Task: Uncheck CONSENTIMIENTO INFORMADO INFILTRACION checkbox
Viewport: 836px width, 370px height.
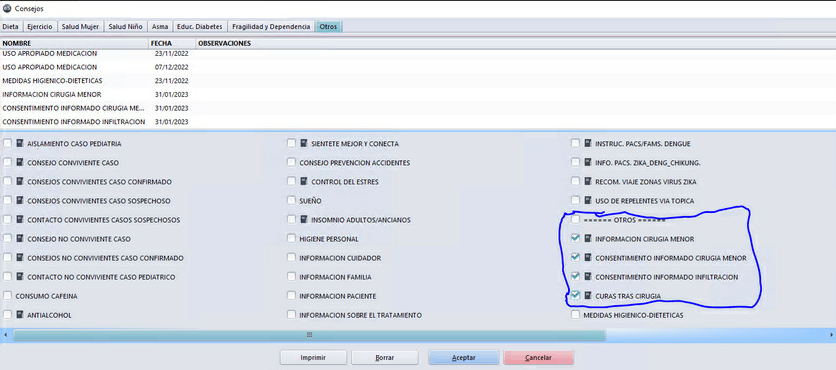Action: [x=575, y=277]
